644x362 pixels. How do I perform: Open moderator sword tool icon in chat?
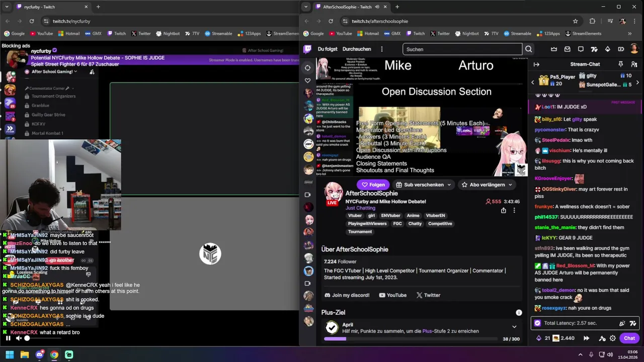(602, 338)
